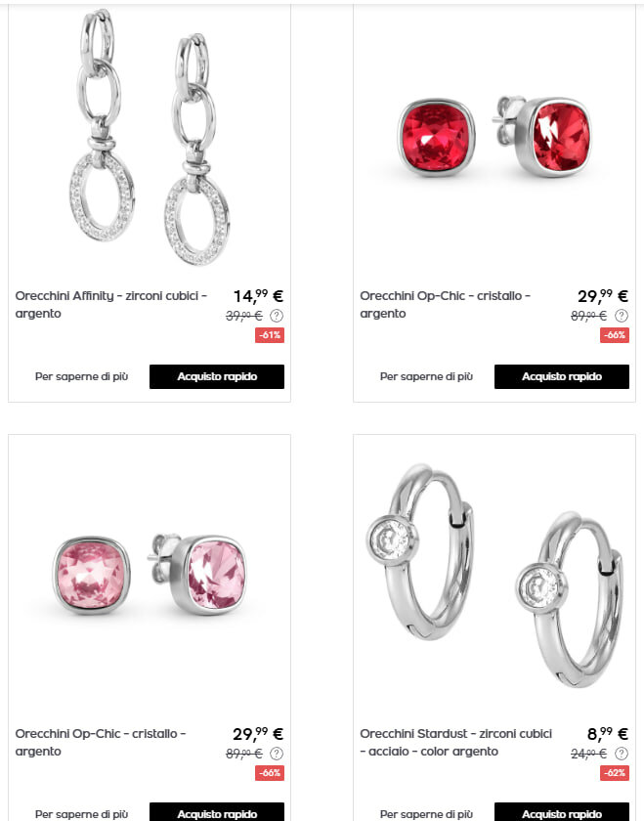This screenshot has width=644, height=821.
Task: Click Acquisto rapido for red Op-Chic earrings
Action: (x=561, y=376)
